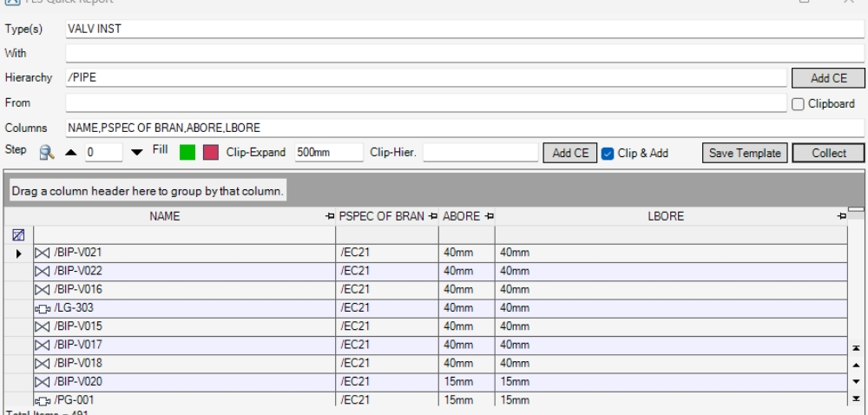Click the pin icon on the NAME column header
The height and width of the screenshot is (415, 868).
point(330,215)
